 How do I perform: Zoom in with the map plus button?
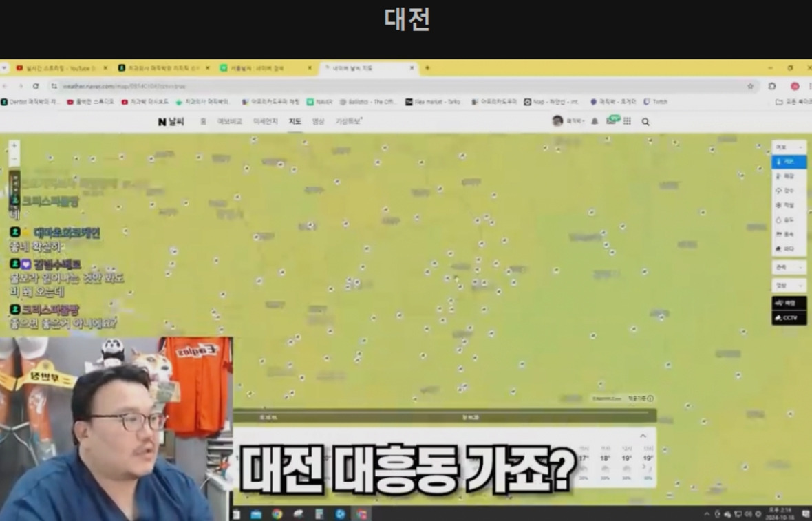click(14, 146)
